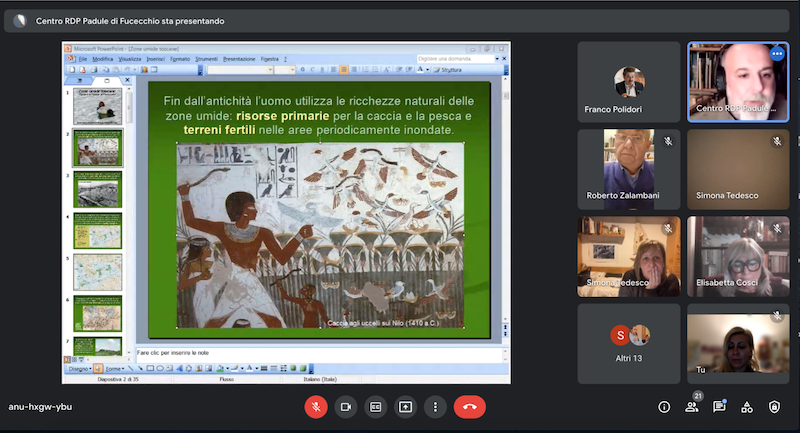Image resolution: width=800 pixels, height=433 pixels.
Task: Open host controls shield icon
Action: coord(774,407)
